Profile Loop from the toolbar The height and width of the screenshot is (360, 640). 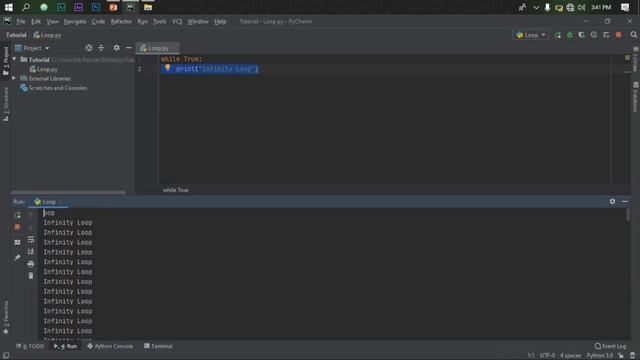(594, 35)
